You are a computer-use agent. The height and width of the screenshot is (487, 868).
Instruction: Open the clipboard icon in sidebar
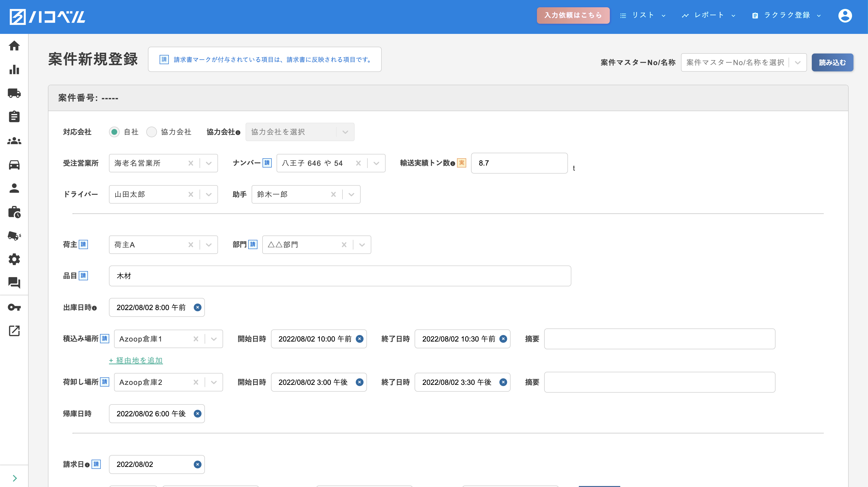14,116
